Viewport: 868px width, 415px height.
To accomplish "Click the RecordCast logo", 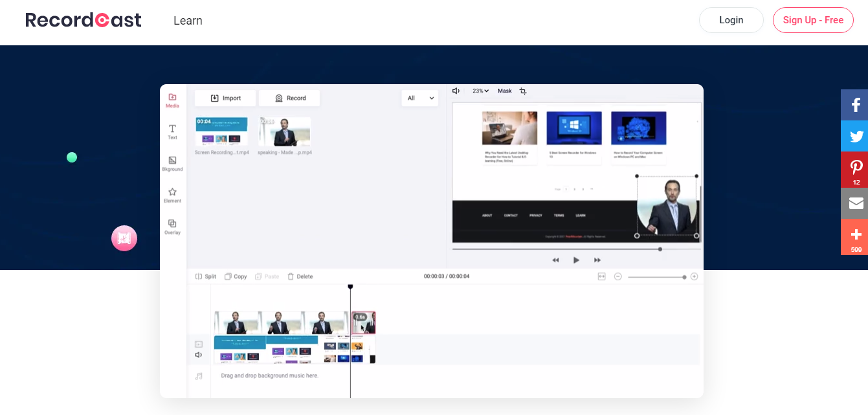I will [x=83, y=20].
